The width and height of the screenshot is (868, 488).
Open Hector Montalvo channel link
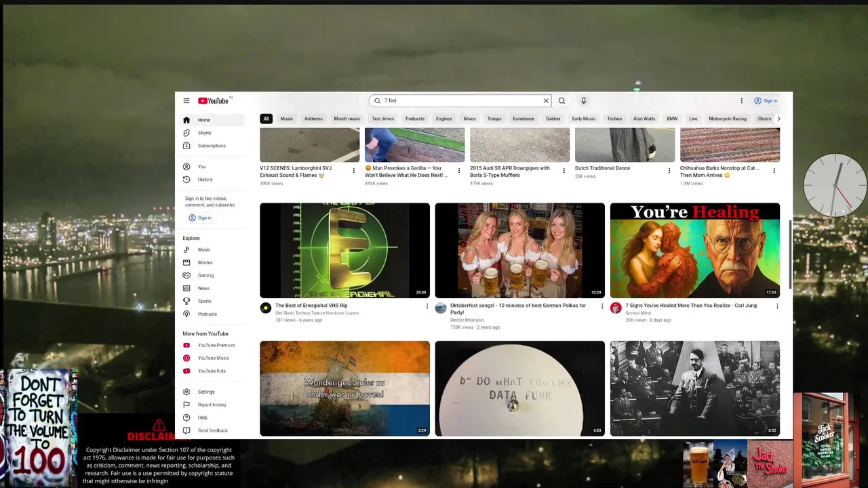coord(468,320)
